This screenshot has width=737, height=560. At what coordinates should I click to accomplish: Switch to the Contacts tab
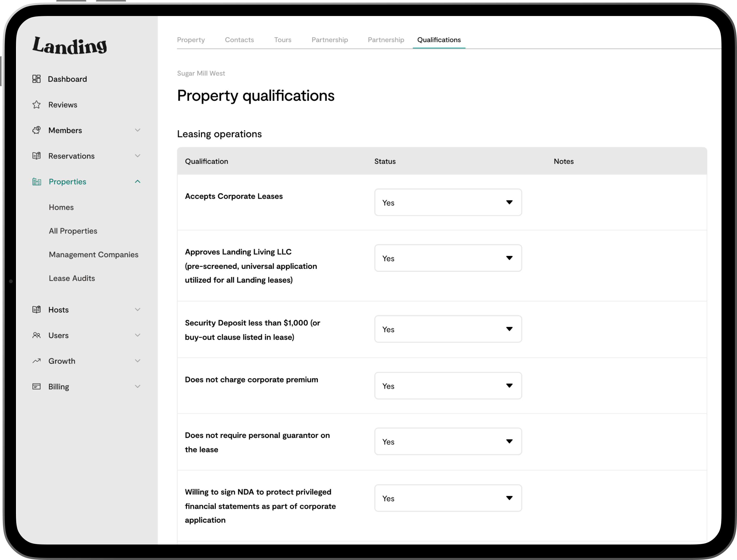click(239, 40)
